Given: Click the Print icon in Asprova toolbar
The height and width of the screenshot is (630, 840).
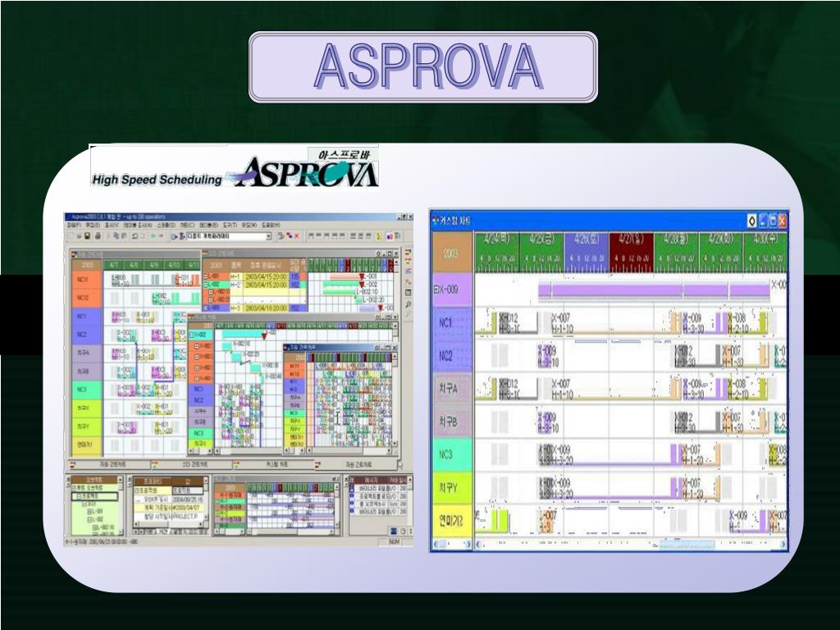Looking at the screenshot, I should click(98, 235).
